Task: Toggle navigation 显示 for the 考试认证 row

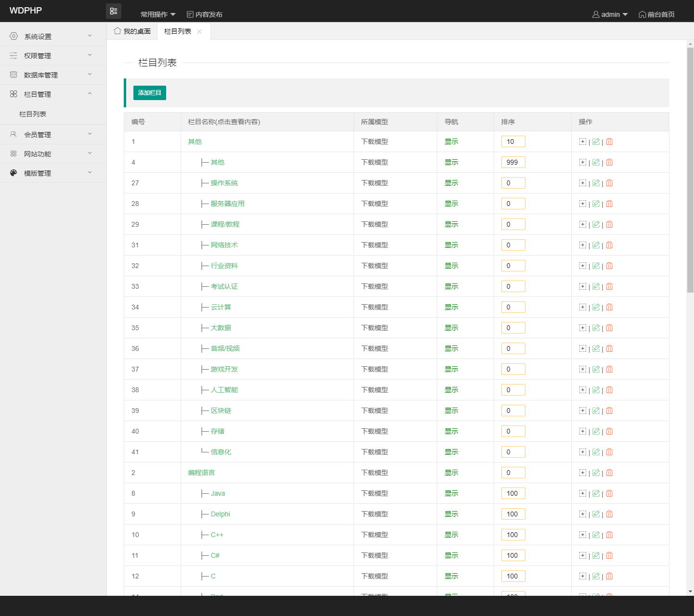Action: [451, 286]
